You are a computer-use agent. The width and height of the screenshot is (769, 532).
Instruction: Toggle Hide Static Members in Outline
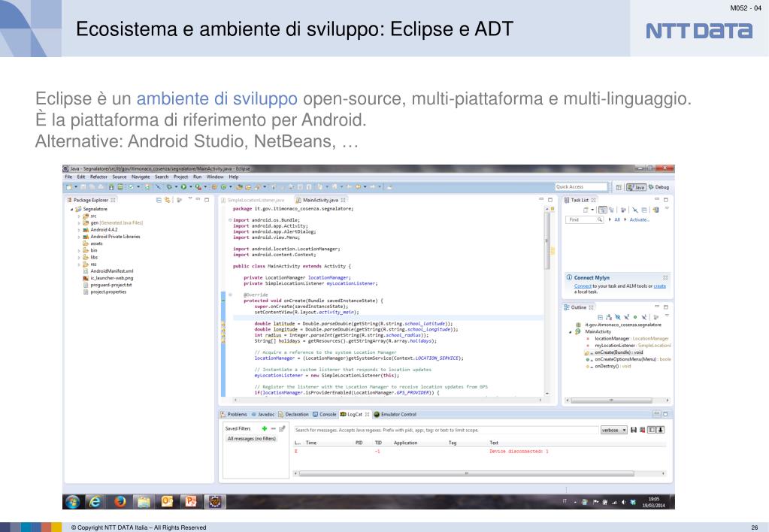pos(627,317)
